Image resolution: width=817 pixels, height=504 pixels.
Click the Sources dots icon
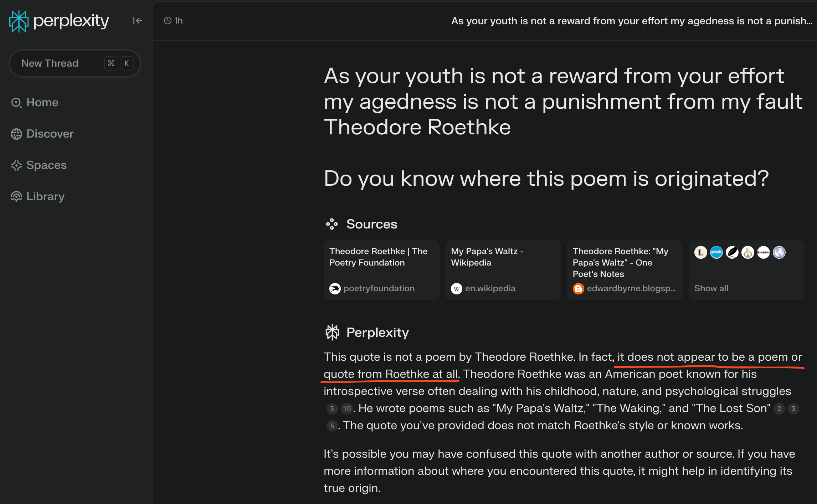pos(332,224)
